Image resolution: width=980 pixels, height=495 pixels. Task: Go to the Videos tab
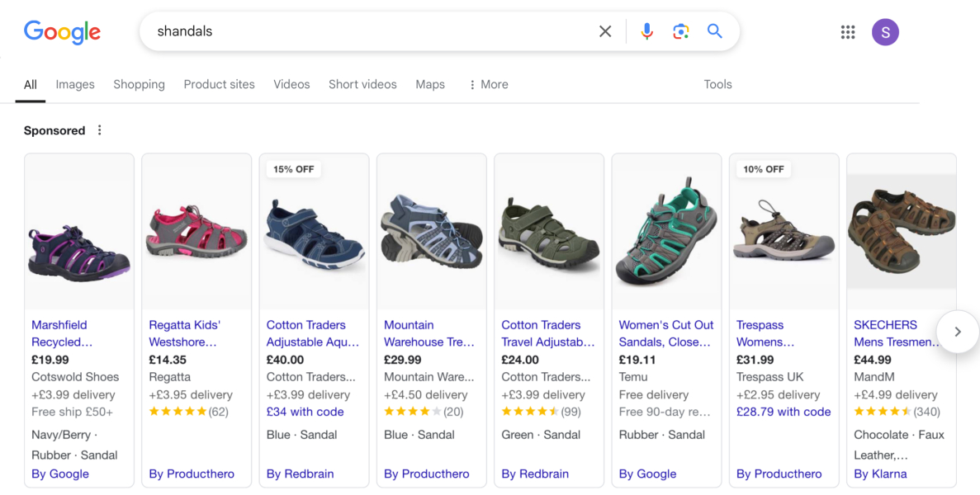coord(291,84)
